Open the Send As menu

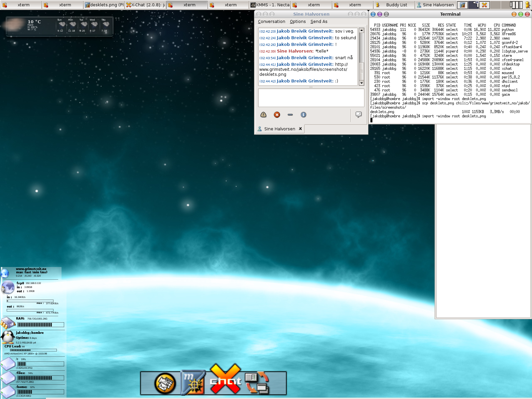pos(319,22)
